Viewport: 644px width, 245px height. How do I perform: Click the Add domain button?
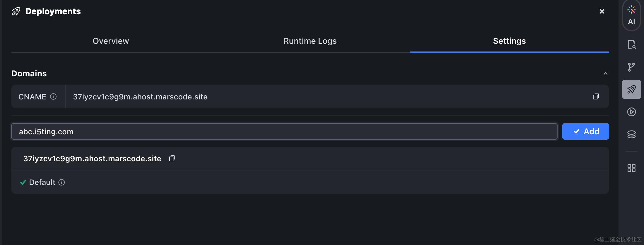pos(585,131)
